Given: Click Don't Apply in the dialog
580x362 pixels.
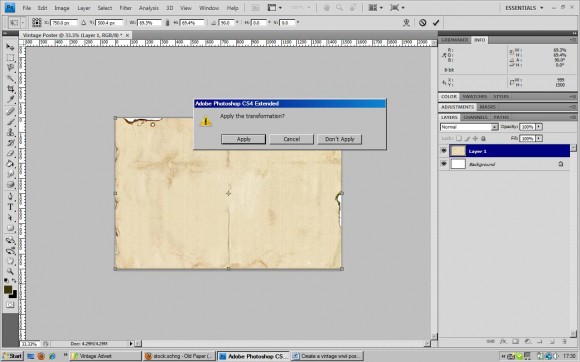Looking at the screenshot, I should tap(340, 139).
